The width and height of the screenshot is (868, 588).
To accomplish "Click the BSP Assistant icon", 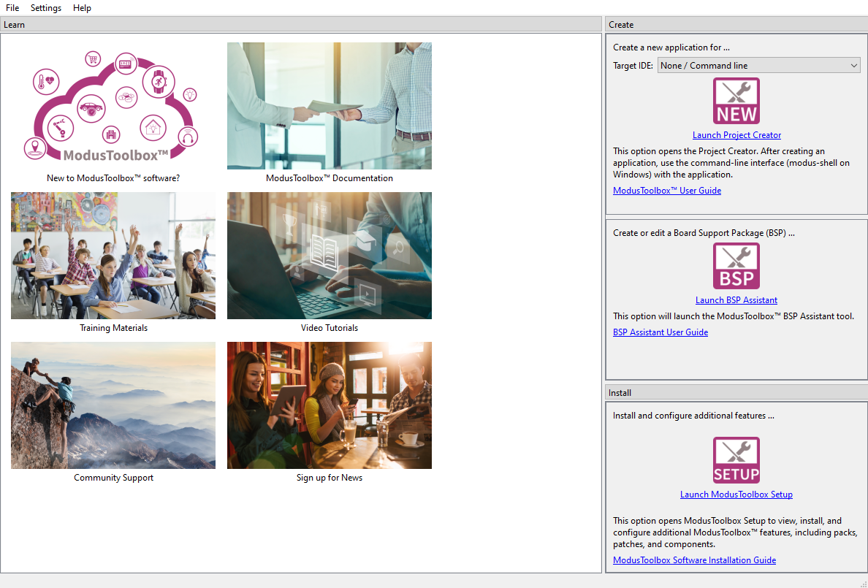I will (x=736, y=266).
